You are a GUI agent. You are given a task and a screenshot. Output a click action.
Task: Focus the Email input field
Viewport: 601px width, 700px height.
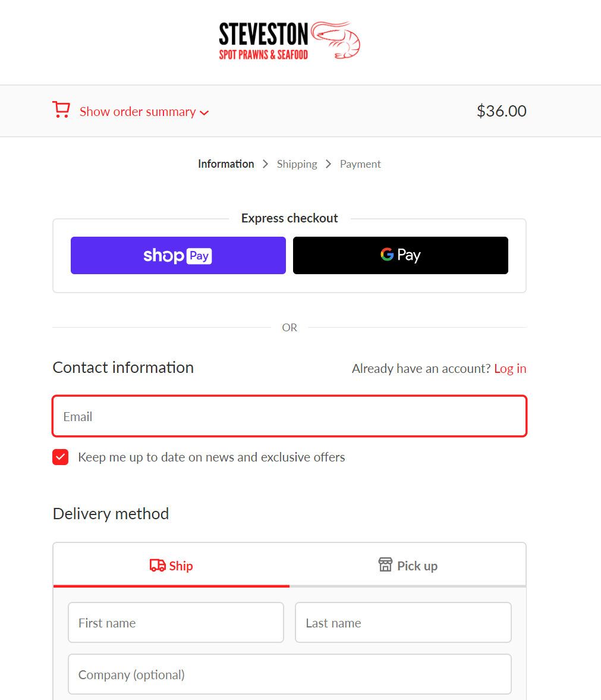tap(290, 416)
